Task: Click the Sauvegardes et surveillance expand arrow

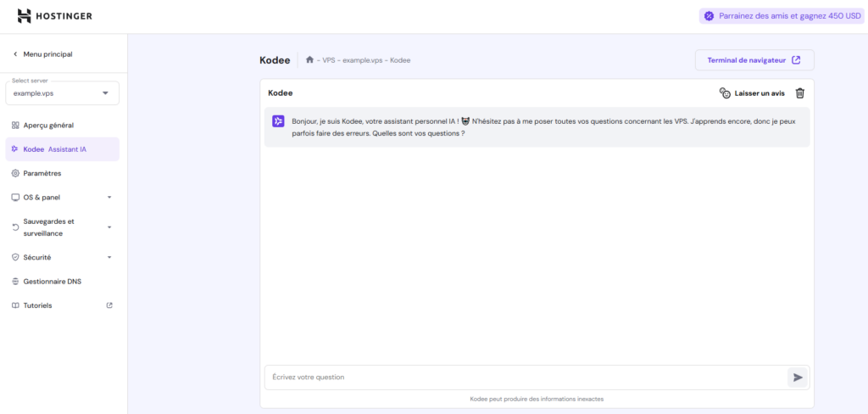Action: pos(109,227)
